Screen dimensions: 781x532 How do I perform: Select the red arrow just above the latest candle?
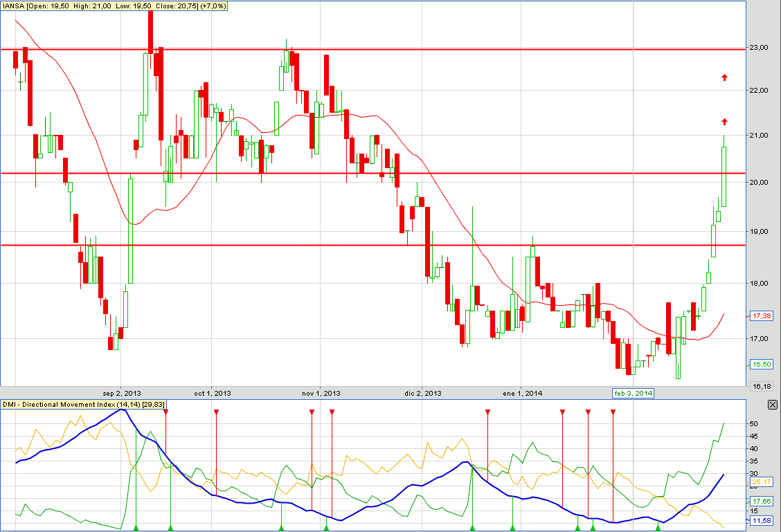coord(724,122)
